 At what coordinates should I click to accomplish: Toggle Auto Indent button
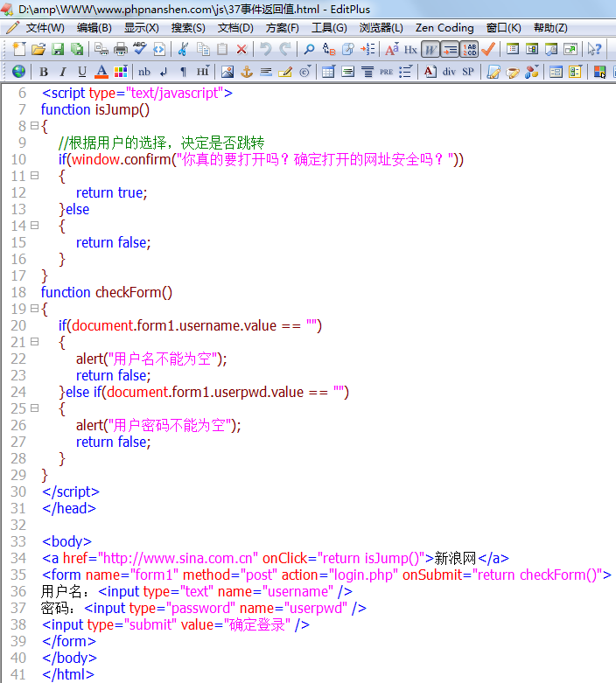point(450,50)
